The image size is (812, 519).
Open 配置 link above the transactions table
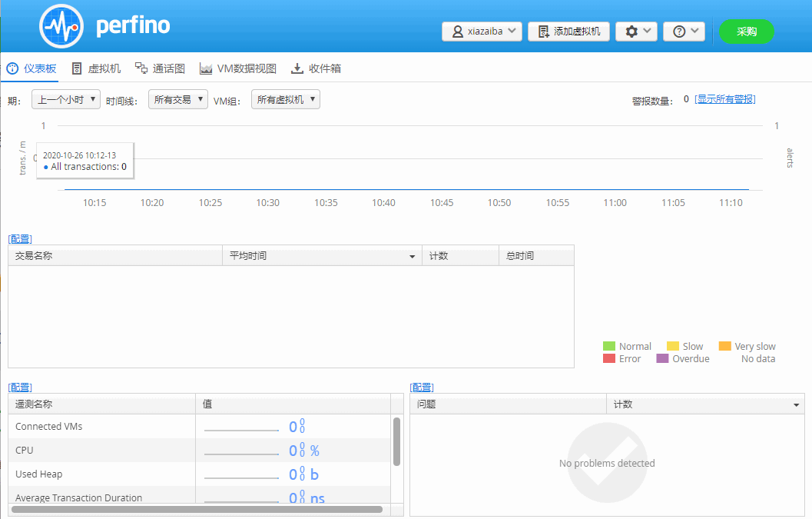[20, 239]
